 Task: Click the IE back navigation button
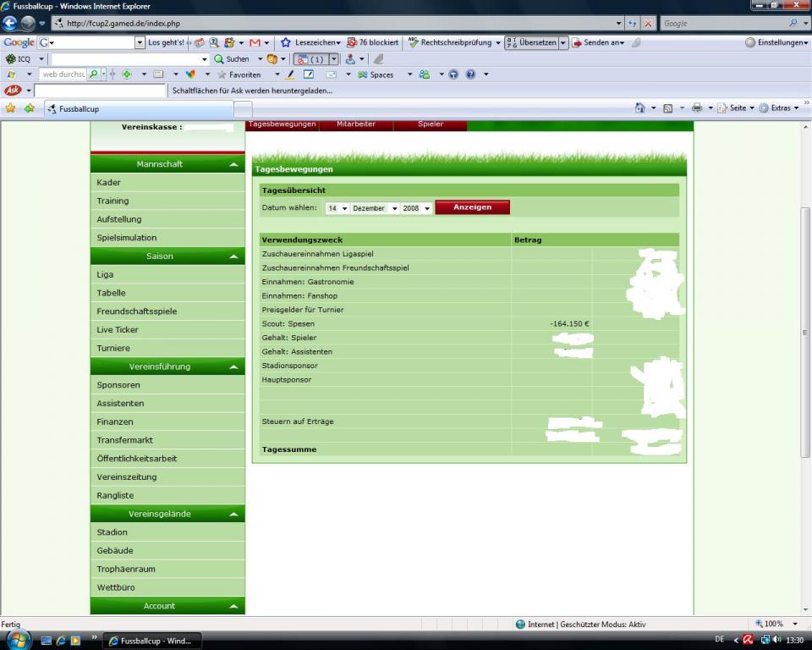(11, 24)
